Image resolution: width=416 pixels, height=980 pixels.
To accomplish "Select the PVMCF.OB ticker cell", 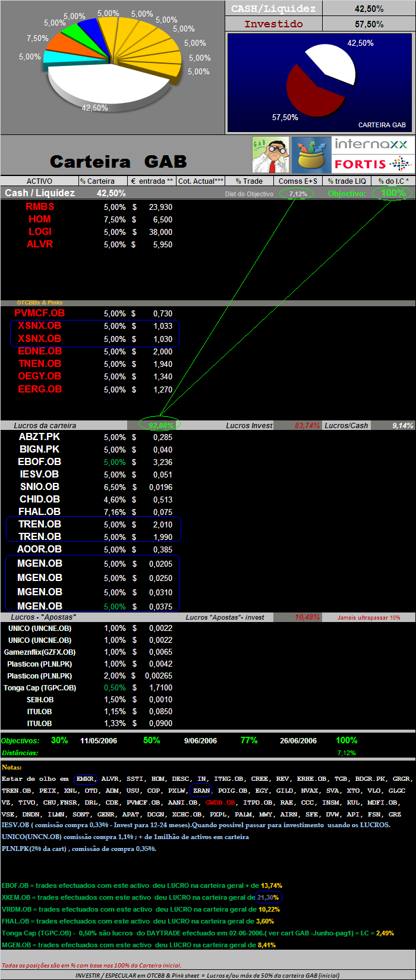I will point(40,313).
